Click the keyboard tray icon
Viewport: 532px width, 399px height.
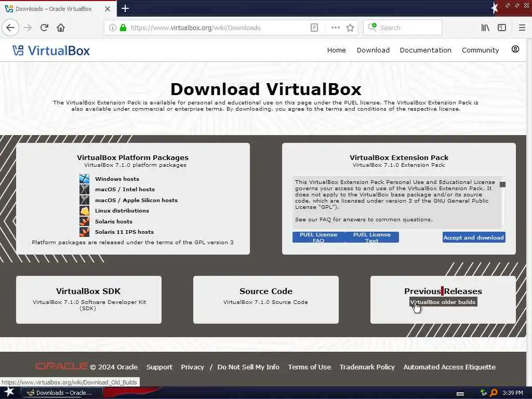point(460,394)
